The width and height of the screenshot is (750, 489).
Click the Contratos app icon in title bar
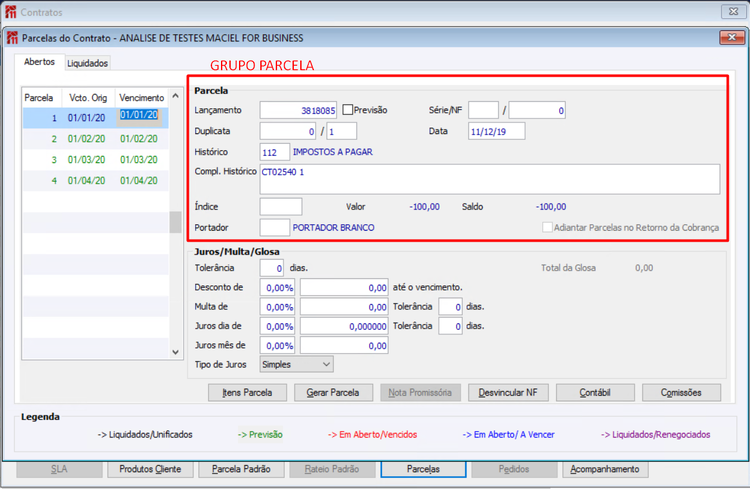[x=10, y=12]
